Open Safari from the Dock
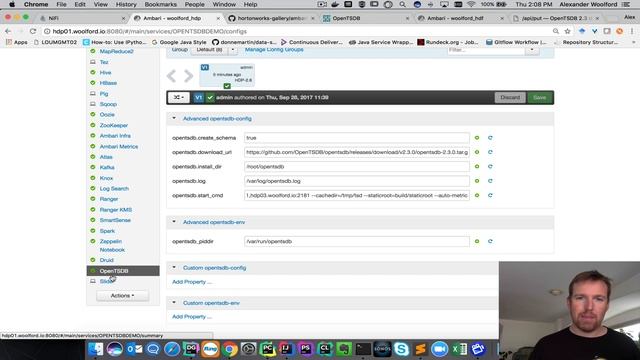 (x=172, y=349)
